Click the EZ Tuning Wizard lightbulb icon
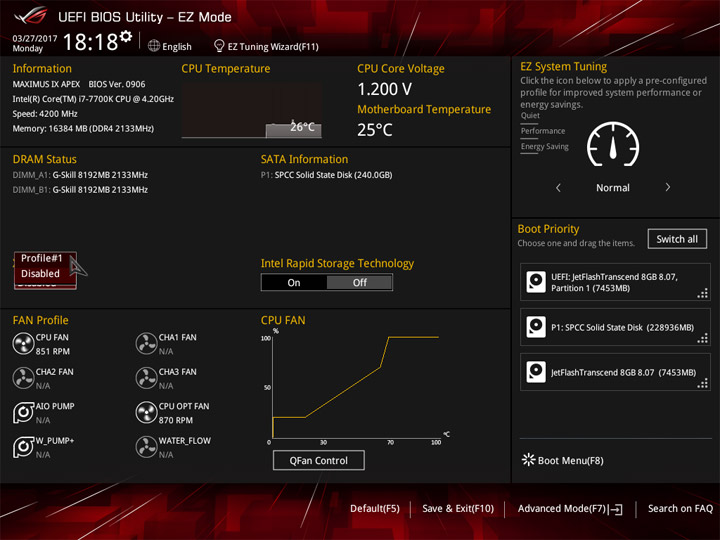The width and height of the screenshot is (720, 540). [x=219, y=46]
